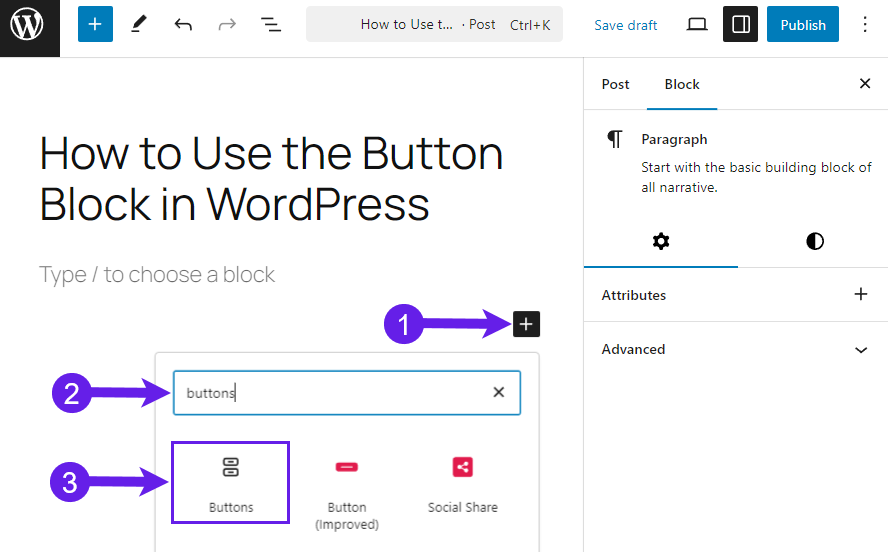Undo the last change
This screenshot has width=888, height=552.
pos(183,24)
